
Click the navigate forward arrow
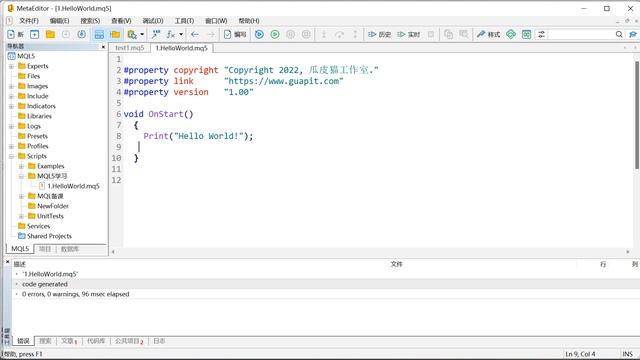click(211, 35)
